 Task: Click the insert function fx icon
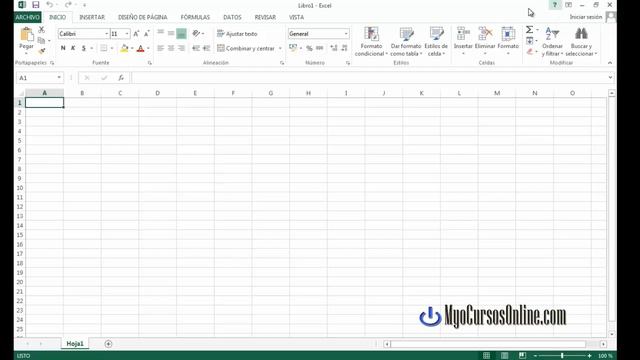tap(121, 78)
